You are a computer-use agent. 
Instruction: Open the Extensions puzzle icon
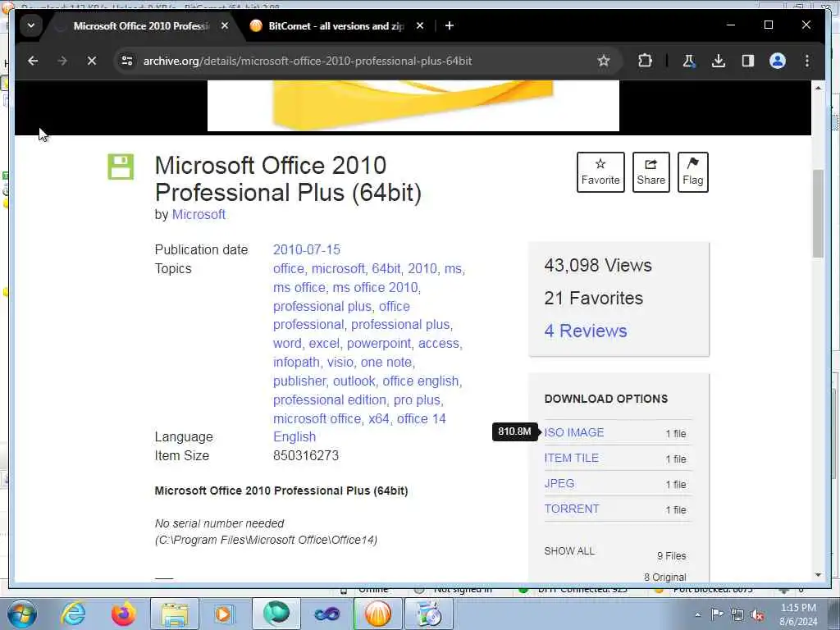[x=645, y=61]
